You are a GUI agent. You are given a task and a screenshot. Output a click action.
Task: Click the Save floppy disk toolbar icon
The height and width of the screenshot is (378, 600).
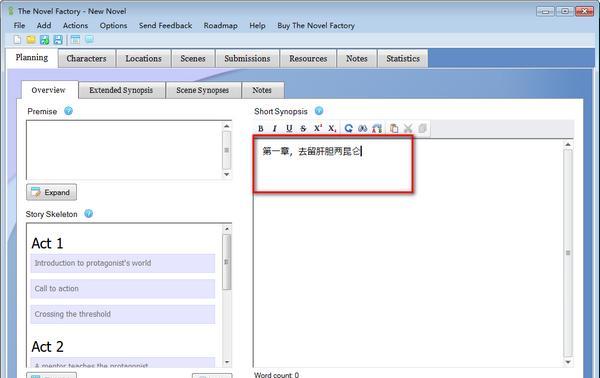pyautogui.click(x=58, y=39)
